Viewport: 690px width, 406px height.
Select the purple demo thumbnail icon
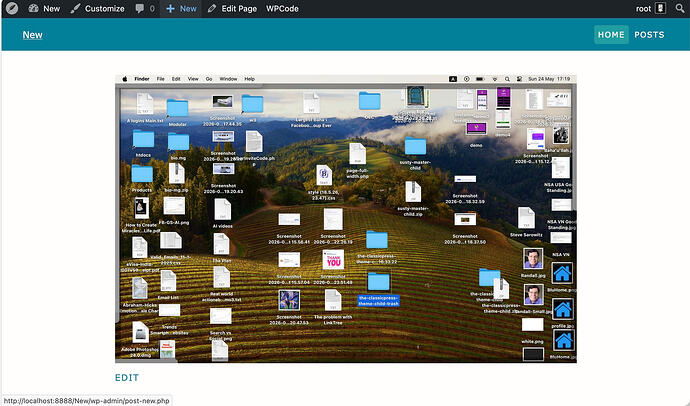(x=476, y=129)
